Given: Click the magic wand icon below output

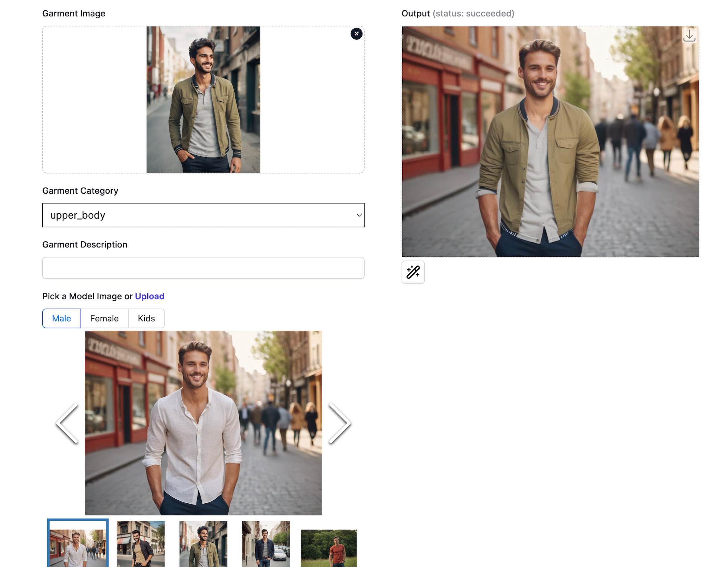Looking at the screenshot, I should 413,272.
